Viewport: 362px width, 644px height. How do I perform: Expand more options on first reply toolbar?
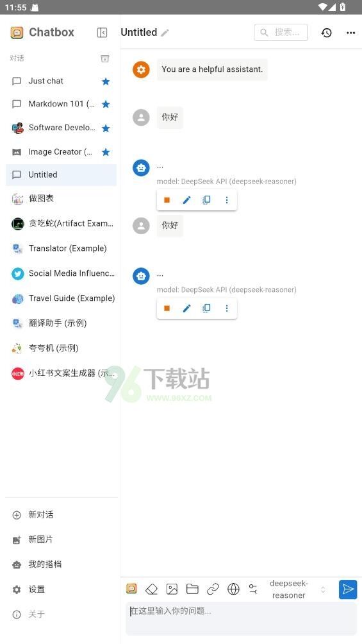[x=227, y=200]
